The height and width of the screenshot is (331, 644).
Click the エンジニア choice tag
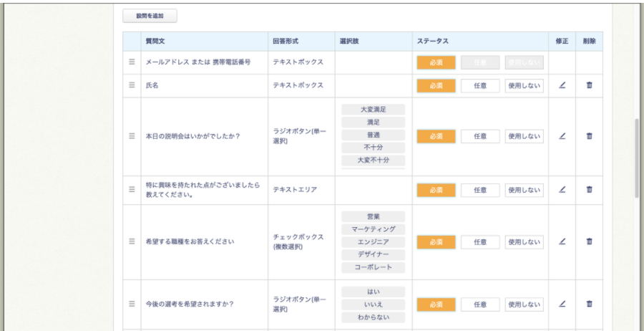click(x=373, y=242)
